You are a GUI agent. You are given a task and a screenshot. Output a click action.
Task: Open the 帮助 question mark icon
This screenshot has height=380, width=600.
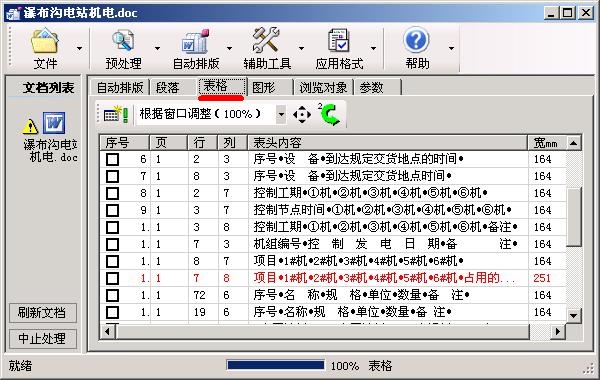point(417,40)
